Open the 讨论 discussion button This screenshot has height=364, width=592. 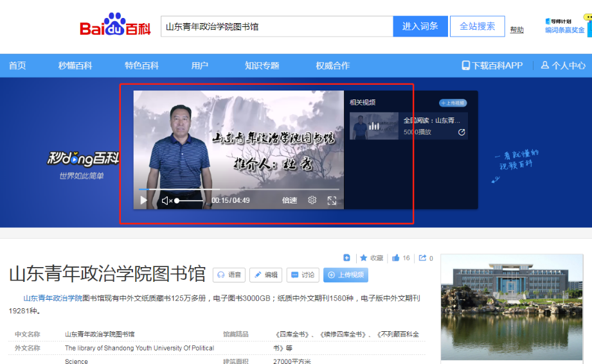(303, 275)
